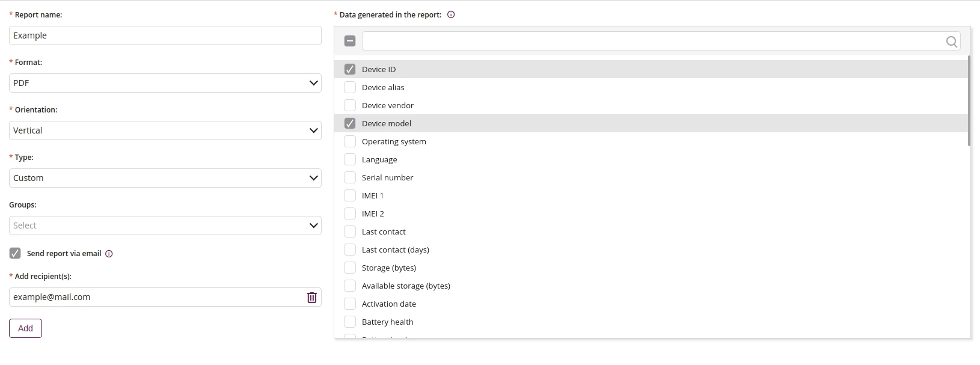The height and width of the screenshot is (365, 980).
Task: Click the Serial number label text
Action: click(x=387, y=177)
